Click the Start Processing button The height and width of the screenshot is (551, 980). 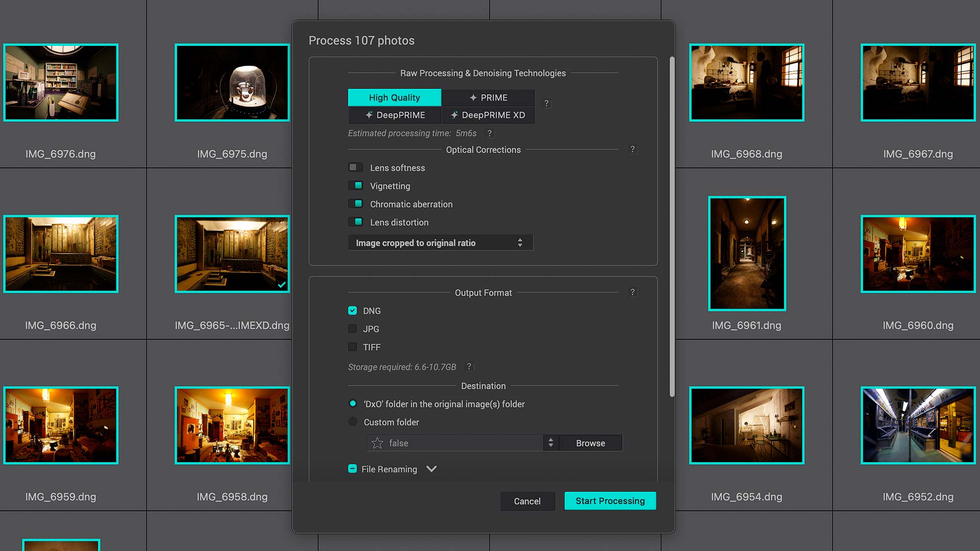coord(609,500)
